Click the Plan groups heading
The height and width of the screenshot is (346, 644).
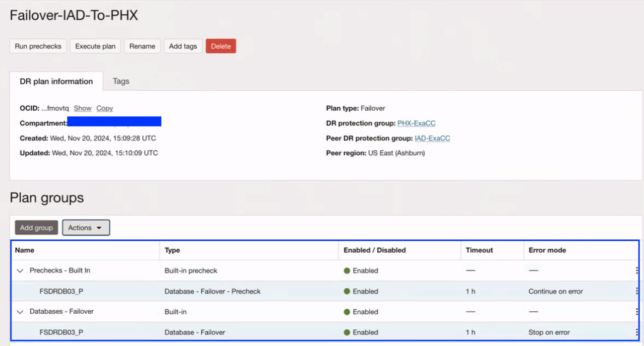click(47, 198)
